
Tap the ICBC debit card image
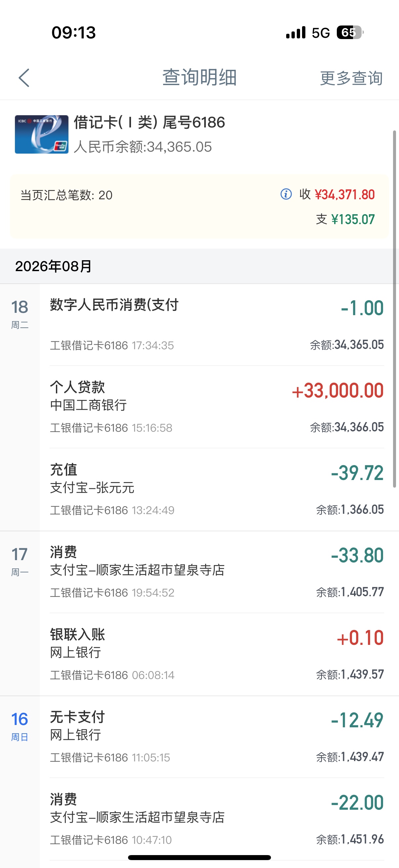[41, 134]
